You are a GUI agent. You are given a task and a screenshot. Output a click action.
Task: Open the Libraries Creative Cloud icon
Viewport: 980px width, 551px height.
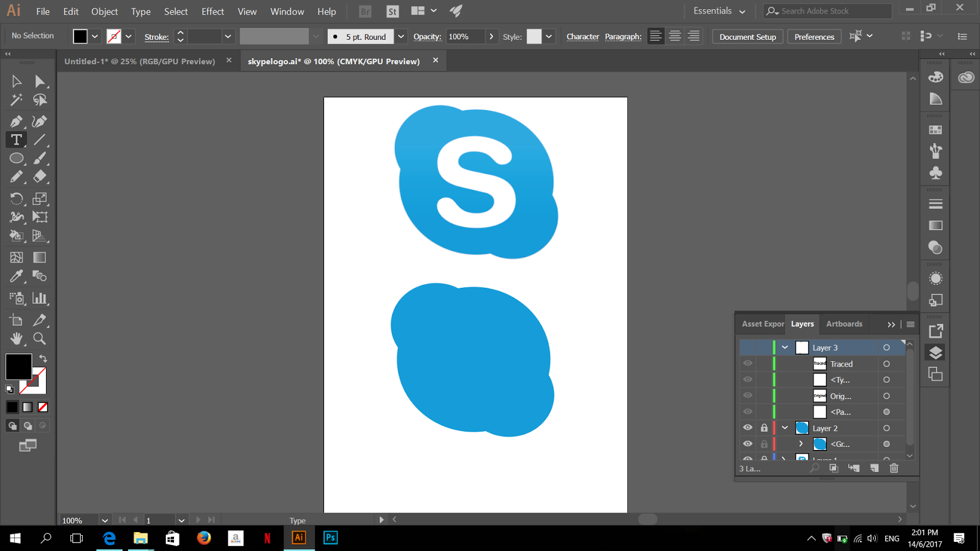967,77
